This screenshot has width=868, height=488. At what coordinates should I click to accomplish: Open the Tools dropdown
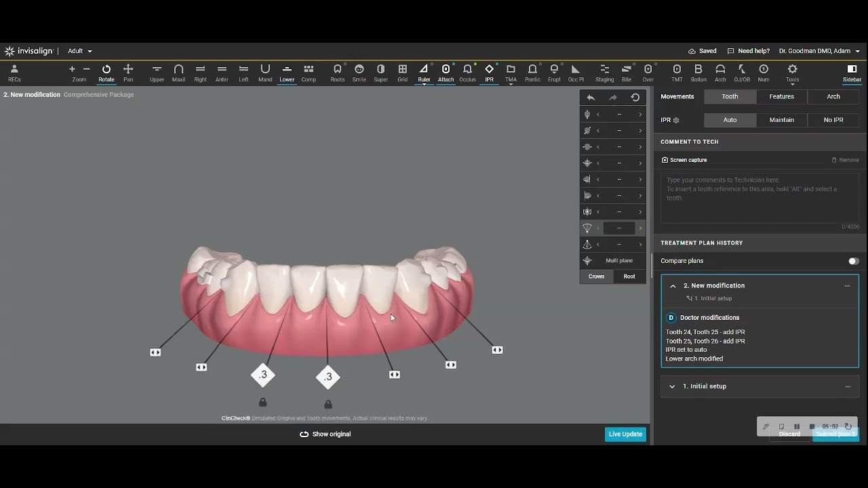(792, 73)
